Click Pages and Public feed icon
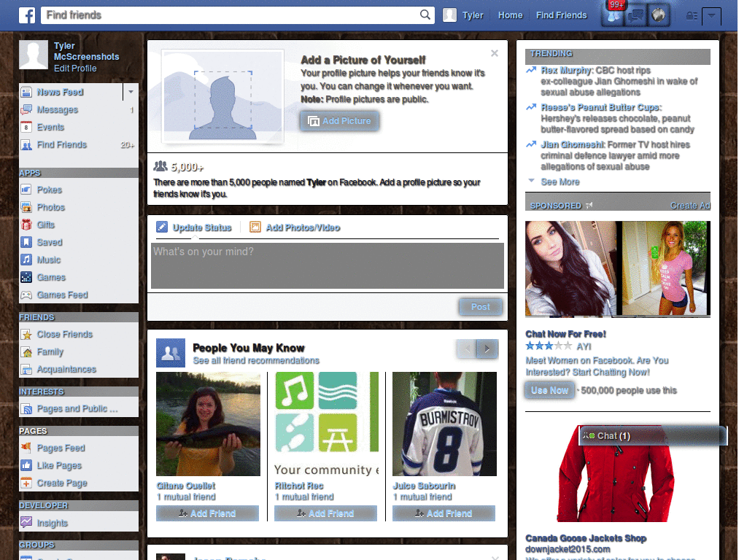The image size is (747, 560). [x=27, y=408]
